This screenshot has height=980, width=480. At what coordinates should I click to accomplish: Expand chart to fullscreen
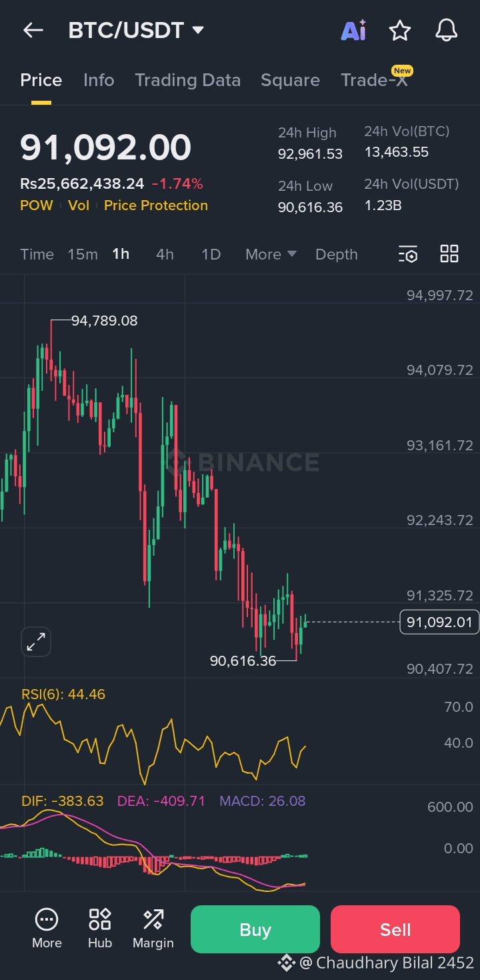tap(36, 642)
